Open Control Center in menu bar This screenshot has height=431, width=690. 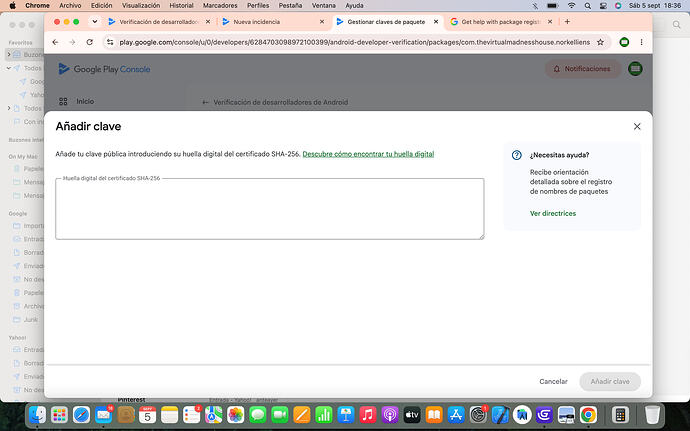pos(603,6)
